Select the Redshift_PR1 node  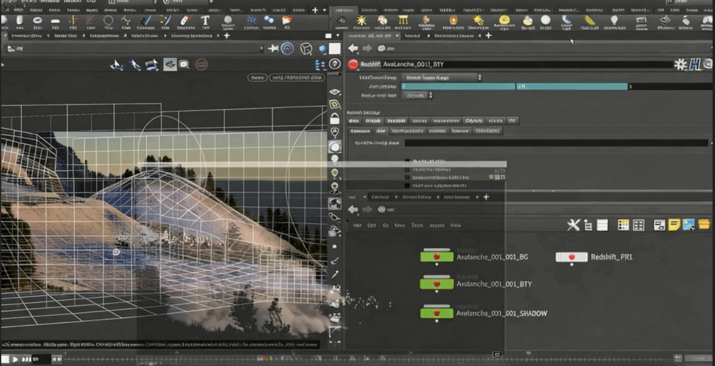571,257
